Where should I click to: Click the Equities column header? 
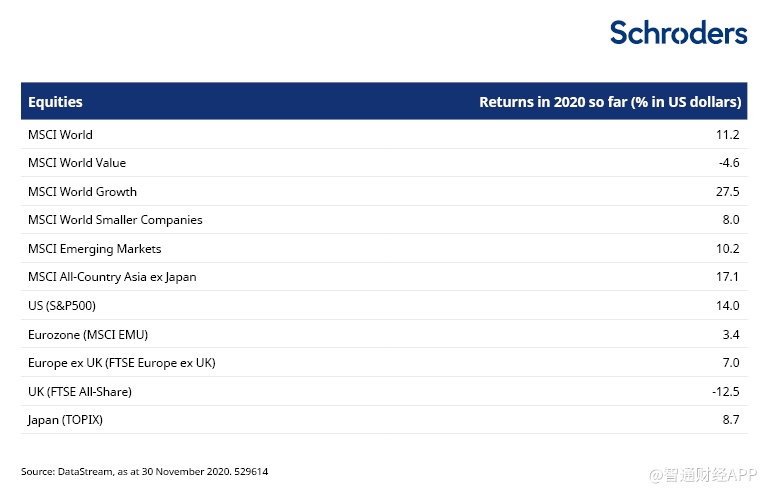[55, 102]
